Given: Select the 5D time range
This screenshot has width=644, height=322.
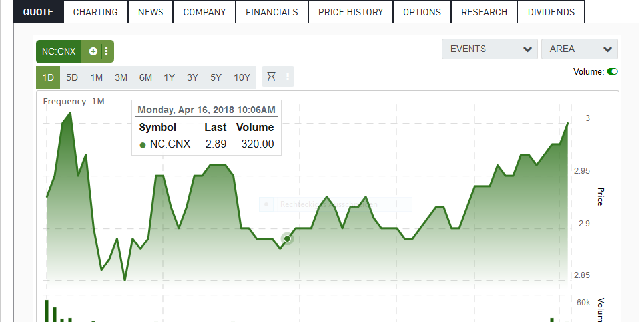Looking at the screenshot, I should point(72,77).
